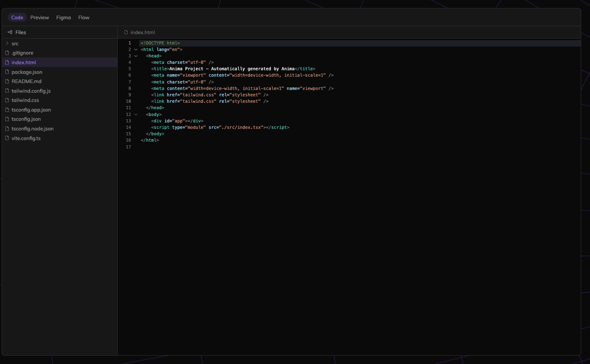
Task: Click the tailwind.config.js file icon
Action: tap(7, 91)
